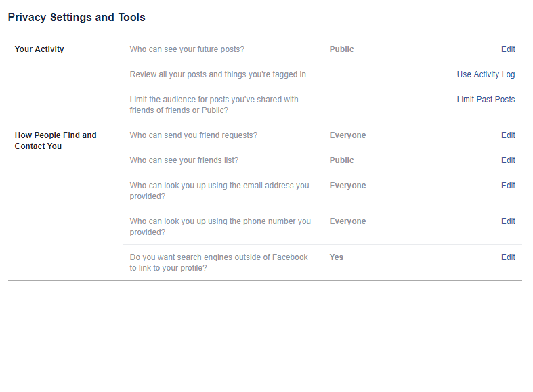
Task: Click the 'Yes' value for search engine linking
Action: pyautogui.click(x=337, y=257)
